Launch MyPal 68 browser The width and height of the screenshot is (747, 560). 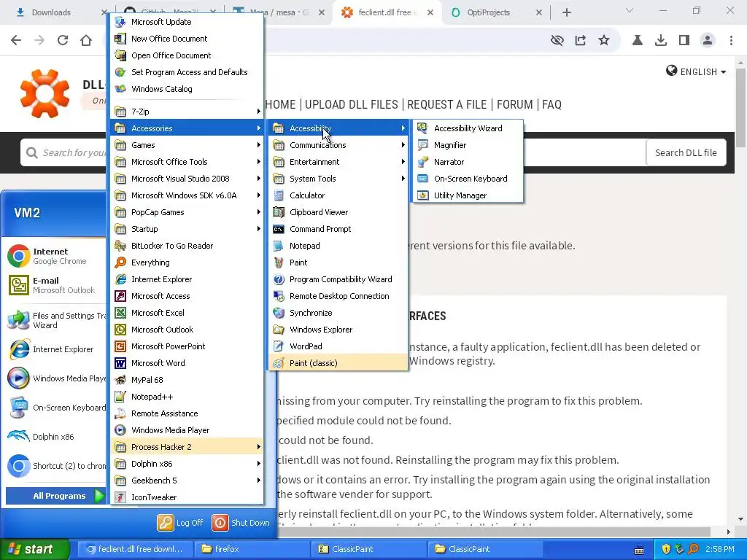(187, 380)
